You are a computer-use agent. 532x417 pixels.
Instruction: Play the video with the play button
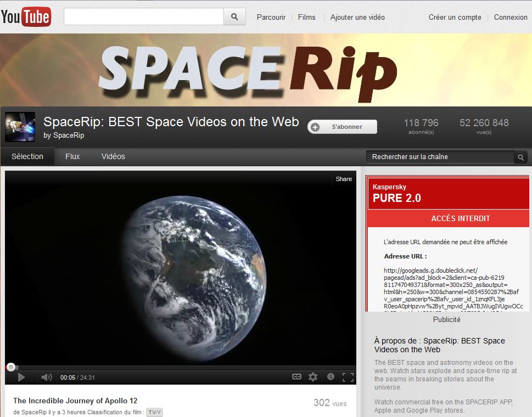pyautogui.click(x=21, y=377)
